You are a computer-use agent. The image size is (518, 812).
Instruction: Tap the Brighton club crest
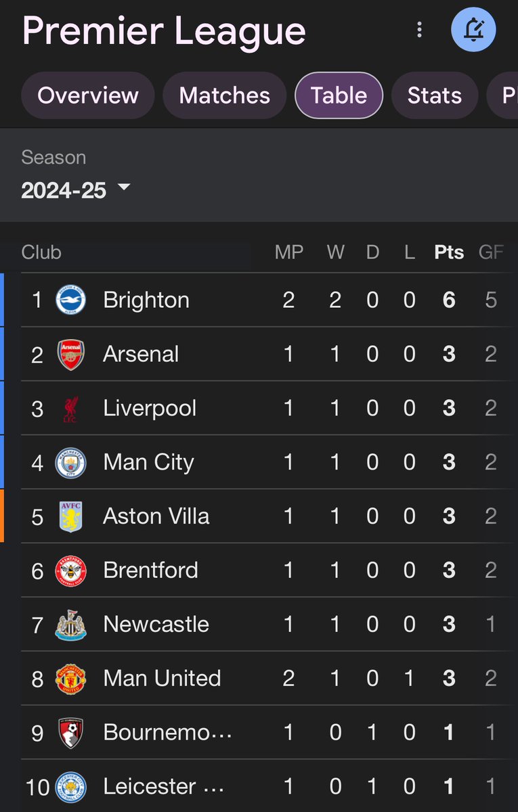(x=70, y=300)
